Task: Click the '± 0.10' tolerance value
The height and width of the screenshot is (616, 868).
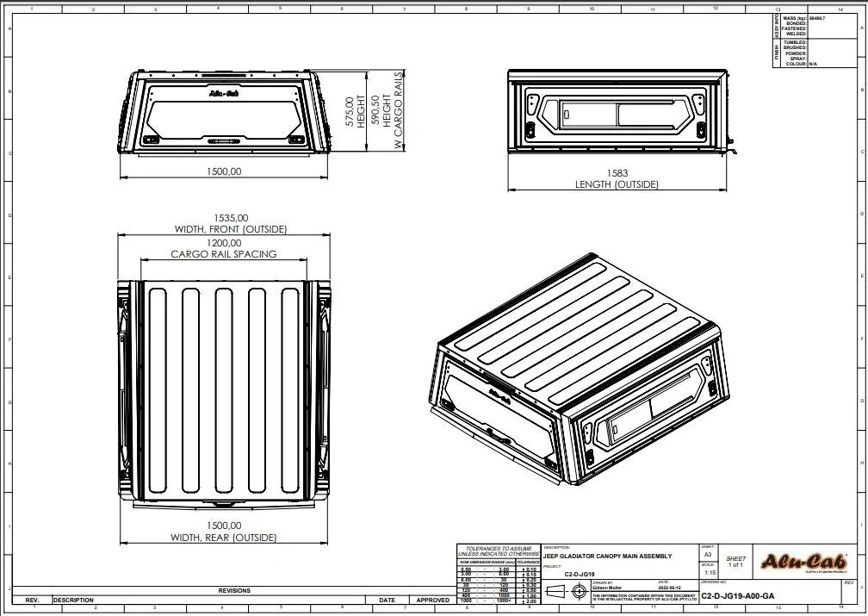Action: 530,569
